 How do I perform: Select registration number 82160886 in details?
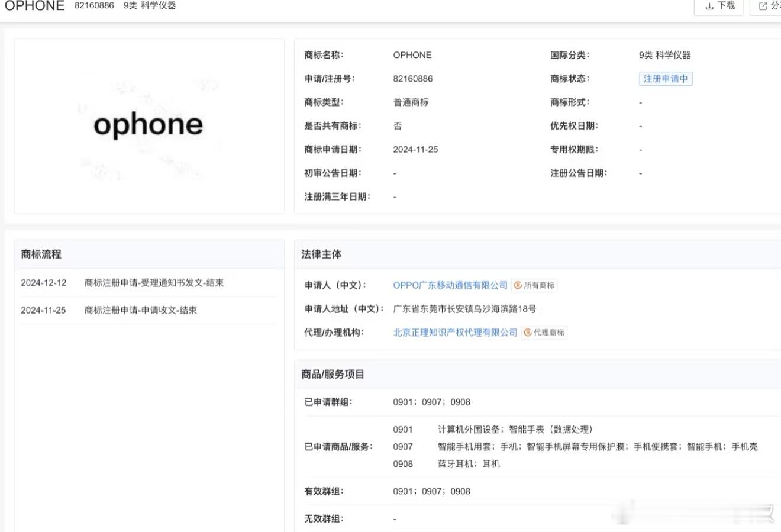[413, 79]
